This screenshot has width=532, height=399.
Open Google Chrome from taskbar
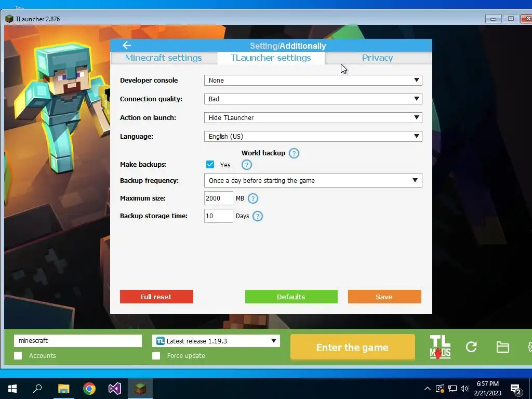pos(89,389)
